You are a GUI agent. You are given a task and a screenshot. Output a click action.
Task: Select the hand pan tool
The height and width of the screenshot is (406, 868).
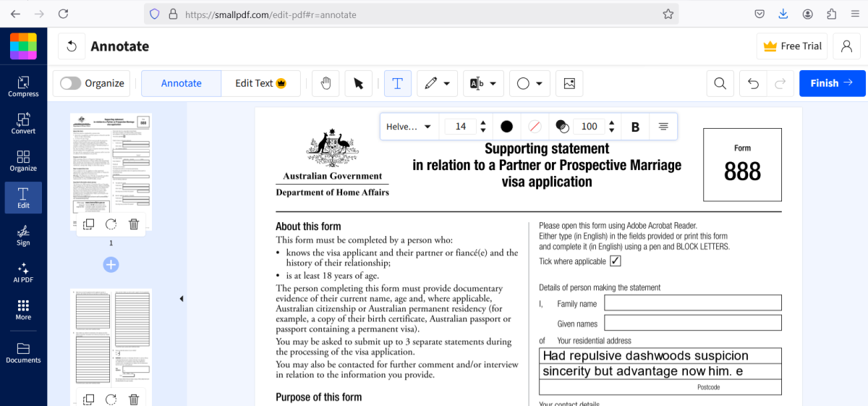pos(325,83)
